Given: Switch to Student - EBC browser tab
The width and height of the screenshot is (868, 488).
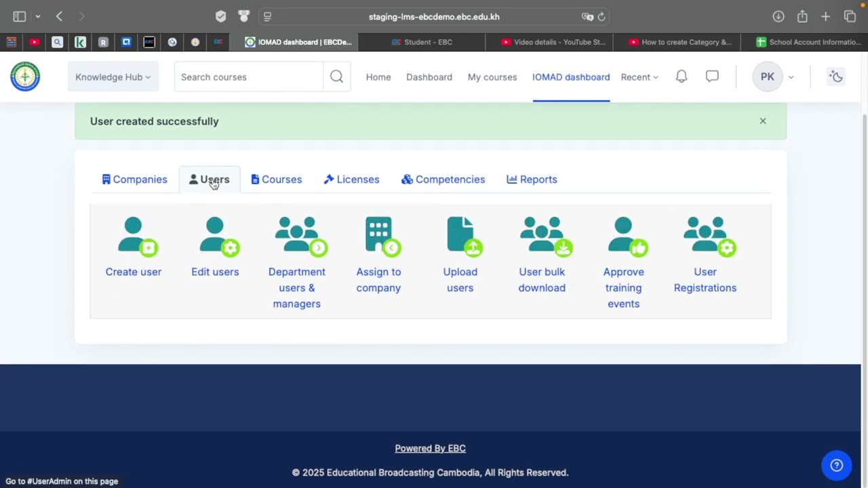Looking at the screenshot, I should [422, 42].
